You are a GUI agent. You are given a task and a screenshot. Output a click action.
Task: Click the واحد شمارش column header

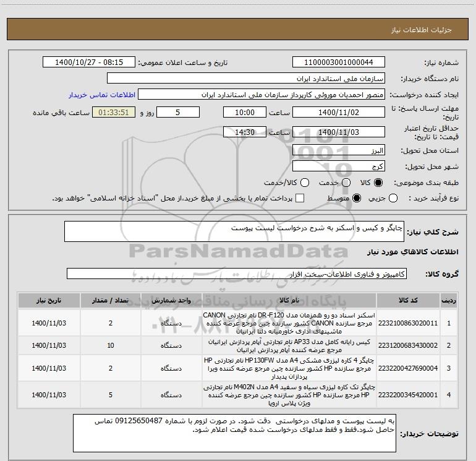171,300
